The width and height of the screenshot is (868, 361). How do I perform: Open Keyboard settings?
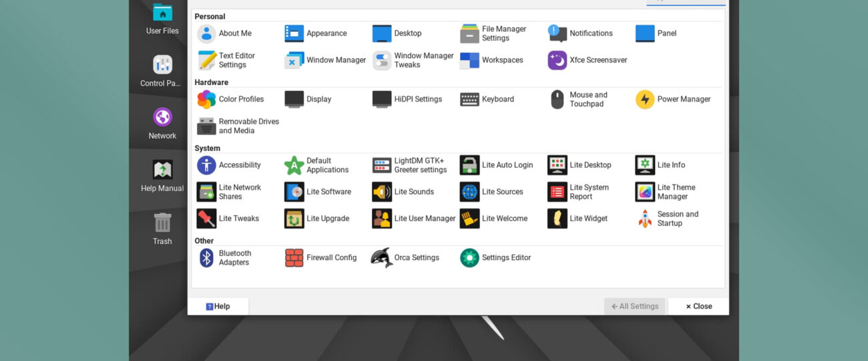pyautogui.click(x=487, y=100)
